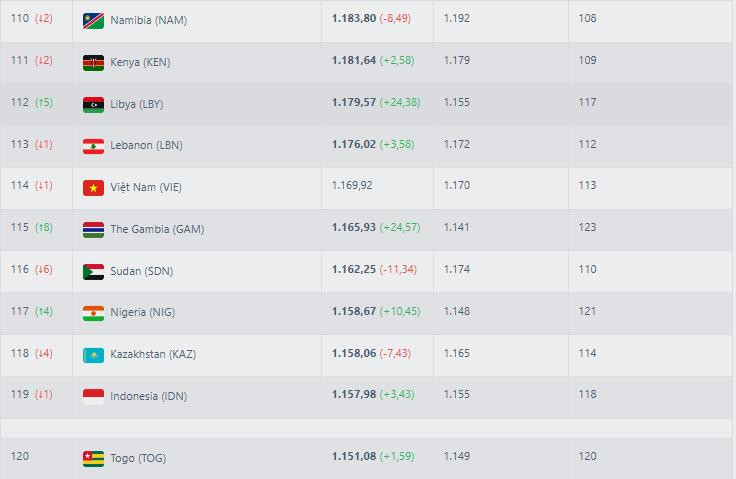The height and width of the screenshot is (479, 736).
Task: Open the Namibia (NAM) team link
Action: click(x=148, y=20)
